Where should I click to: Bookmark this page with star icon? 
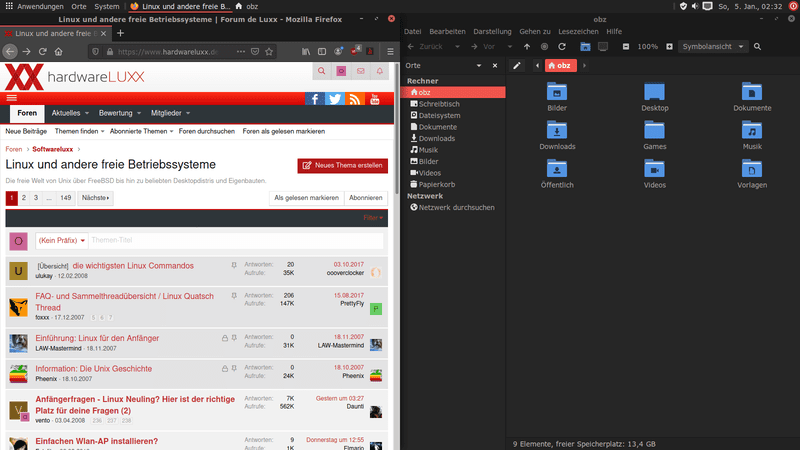coord(269,52)
